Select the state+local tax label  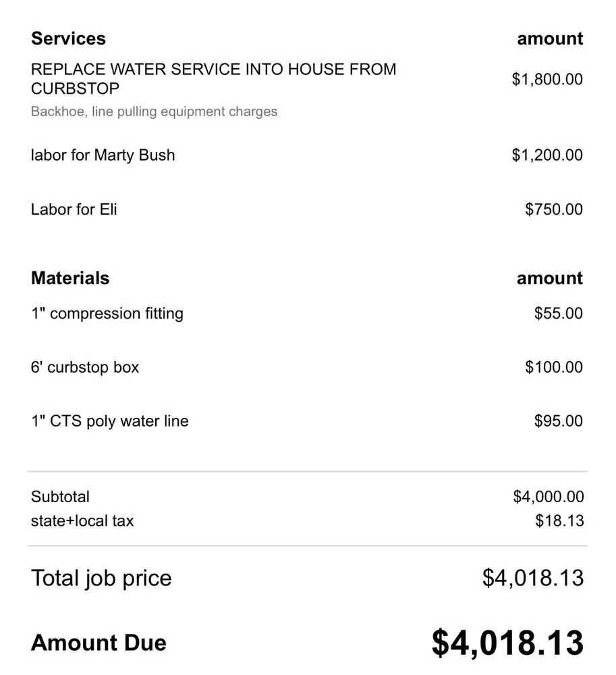[x=82, y=521]
